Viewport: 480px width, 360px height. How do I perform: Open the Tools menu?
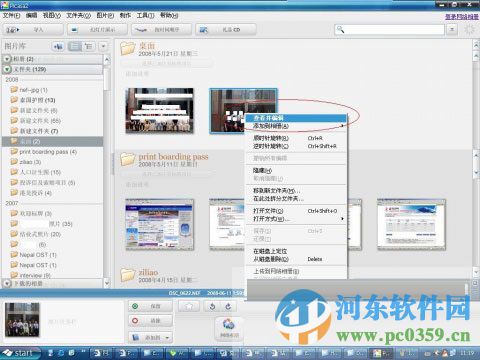point(145,15)
